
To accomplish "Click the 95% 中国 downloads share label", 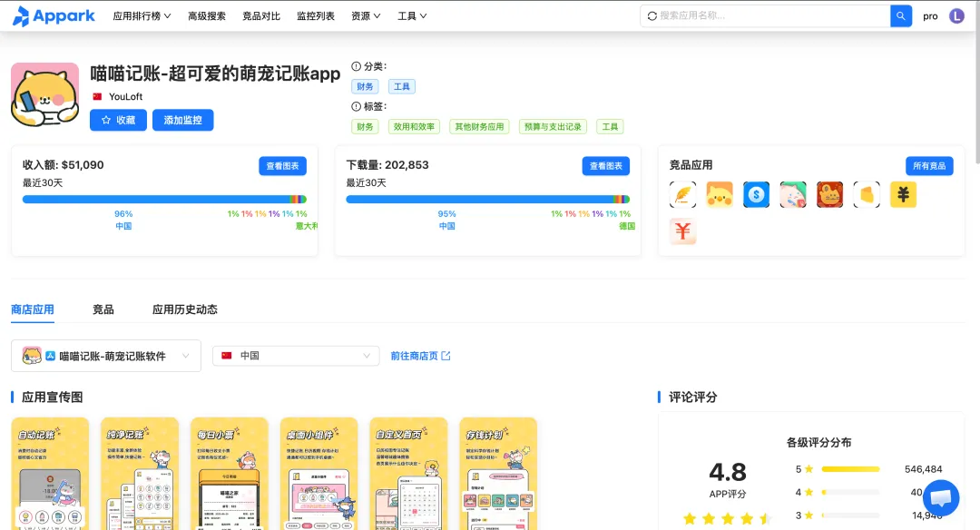I will tap(446, 220).
